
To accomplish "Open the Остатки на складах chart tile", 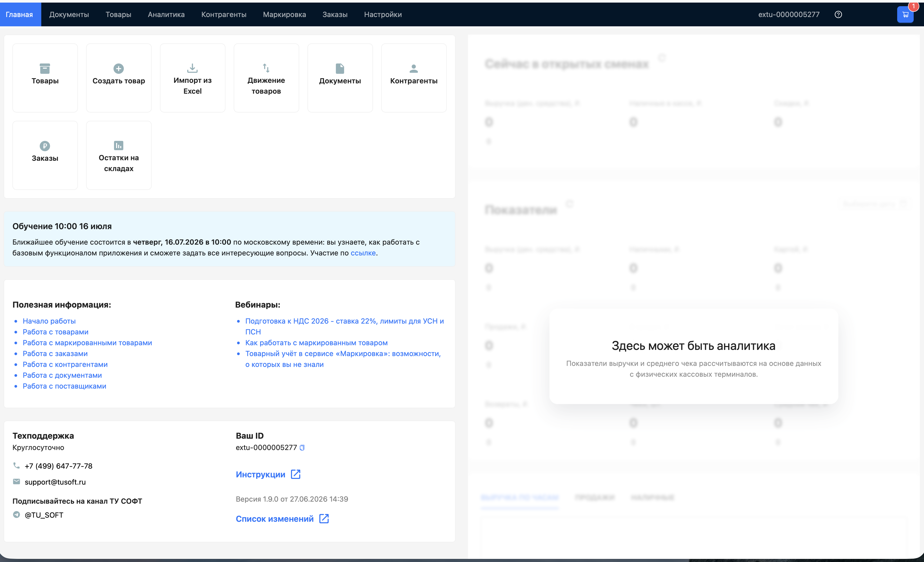I will tap(118, 155).
